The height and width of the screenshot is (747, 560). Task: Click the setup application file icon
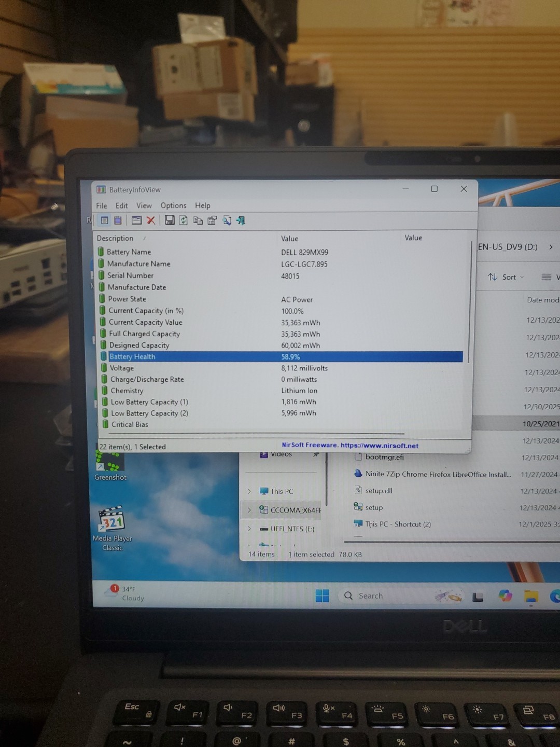coord(358,507)
